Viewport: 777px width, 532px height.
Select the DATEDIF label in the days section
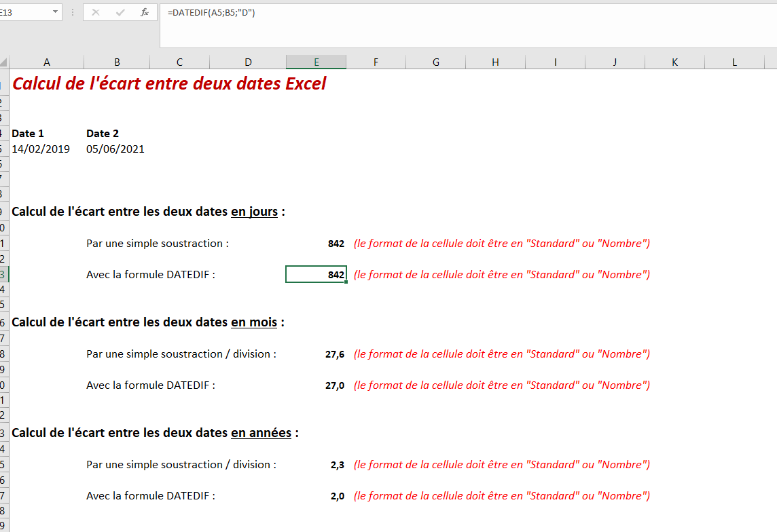click(151, 275)
